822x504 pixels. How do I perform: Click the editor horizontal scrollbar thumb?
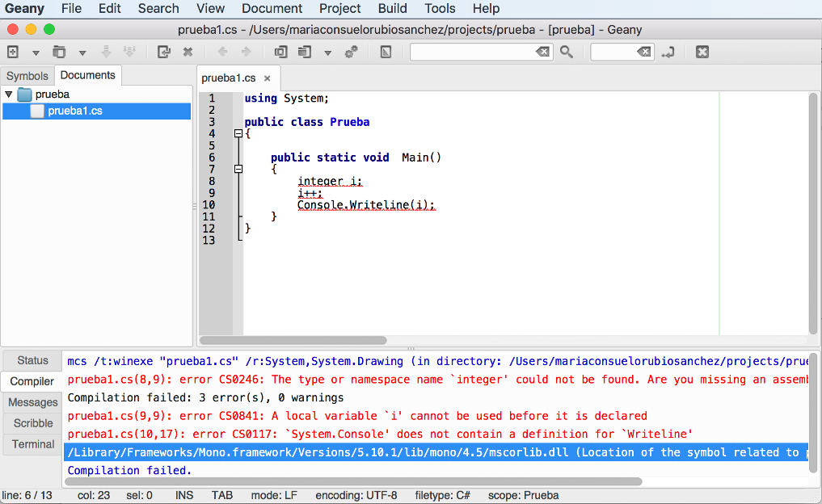coord(293,340)
